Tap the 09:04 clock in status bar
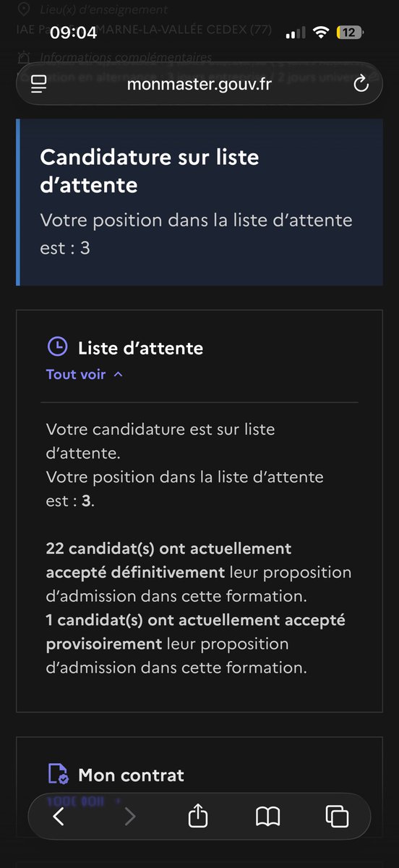The height and width of the screenshot is (868, 399). (73, 33)
